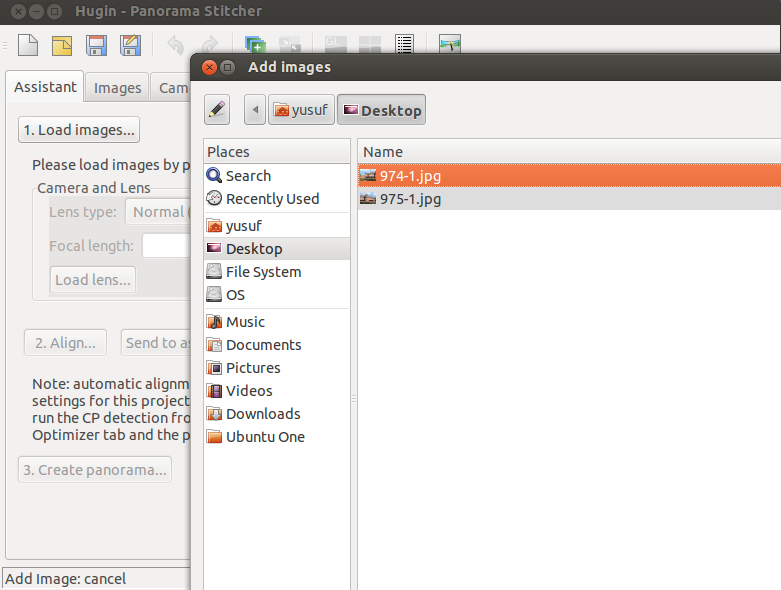Open Lens type dropdown
The image size is (781, 590).
tap(158, 212)
